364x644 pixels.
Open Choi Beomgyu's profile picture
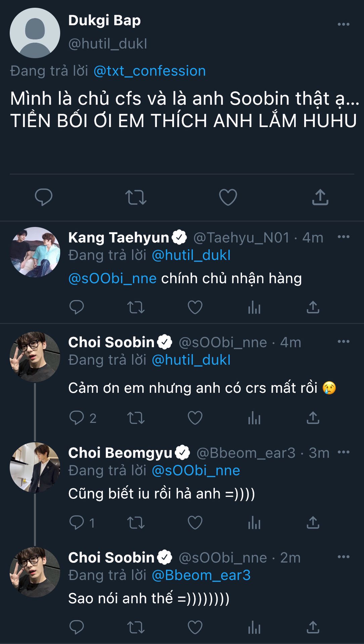(35, 467)
